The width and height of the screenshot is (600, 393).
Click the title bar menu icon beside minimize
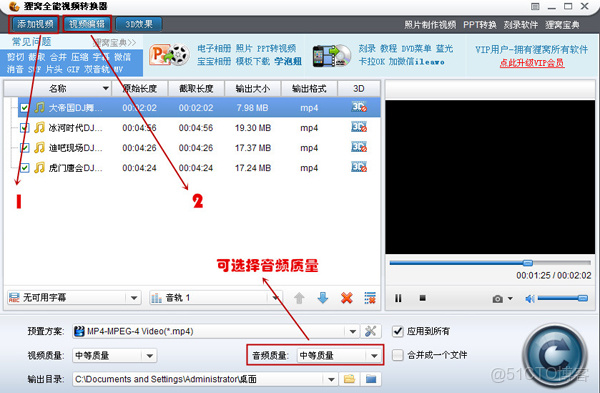tap(535, 7)
